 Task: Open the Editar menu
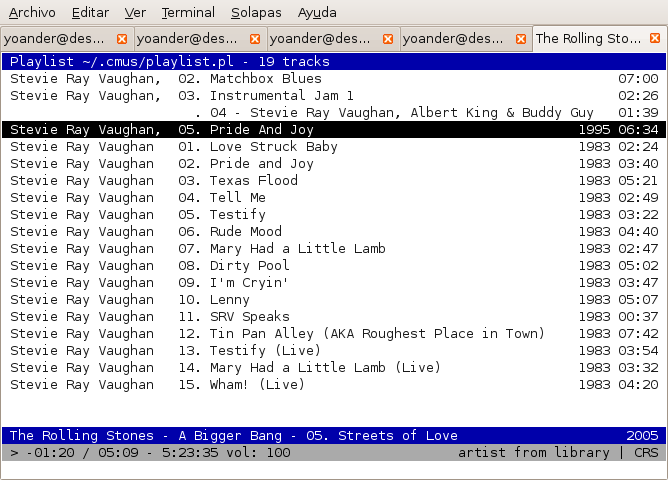(x=90, y=13)
